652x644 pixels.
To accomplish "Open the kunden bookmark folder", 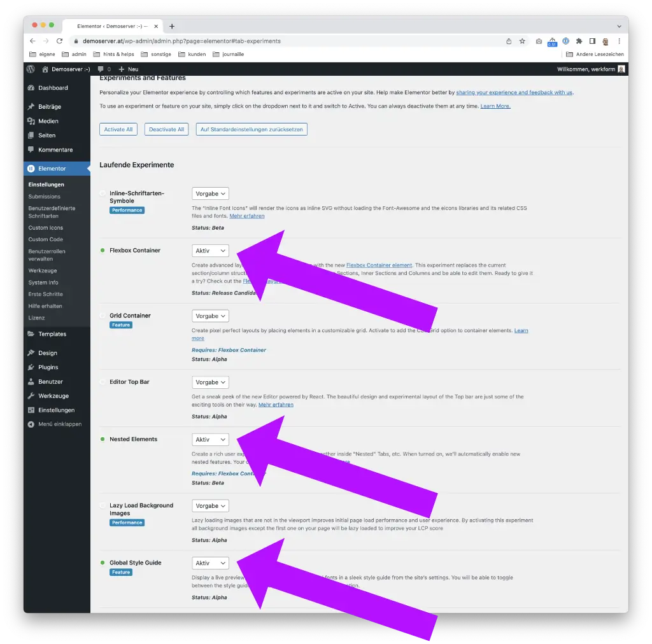I will [x=192, y=54].
